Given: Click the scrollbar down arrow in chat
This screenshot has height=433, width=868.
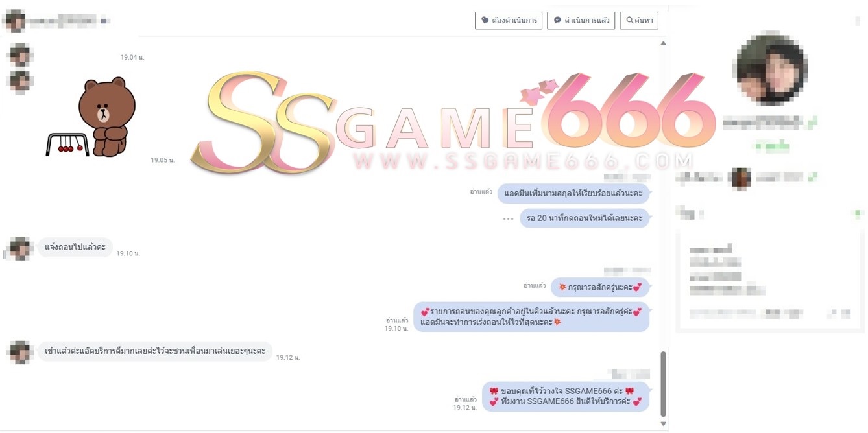Looking at the screenshot, I should (662, 424).
